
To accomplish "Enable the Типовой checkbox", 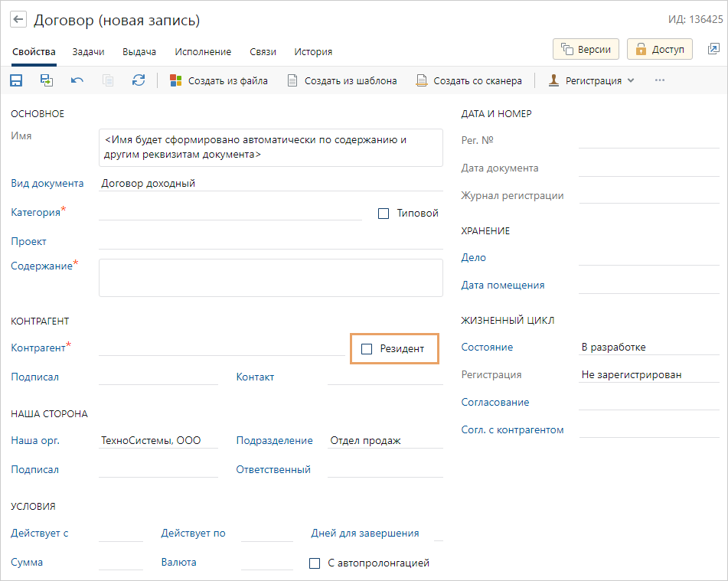I will click(x=384, y=214).
